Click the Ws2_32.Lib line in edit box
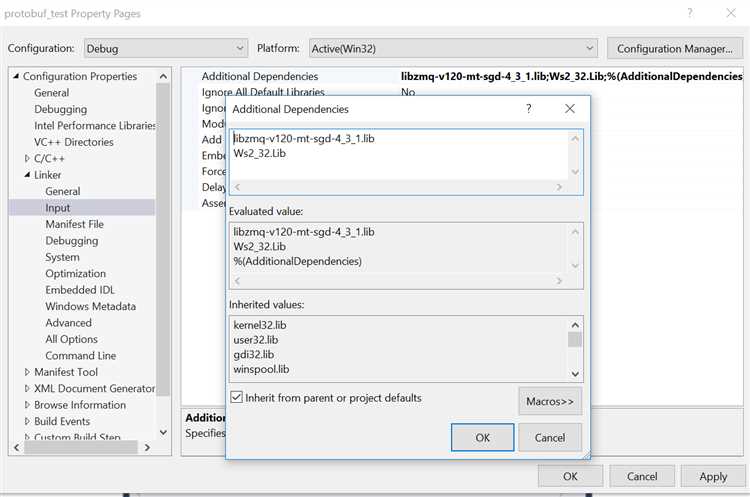Viewport: 750px width, 497px height. point(259,154)
